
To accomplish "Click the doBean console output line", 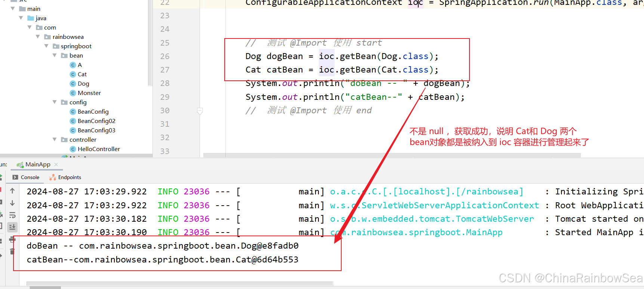I will [x=163, y=246].
